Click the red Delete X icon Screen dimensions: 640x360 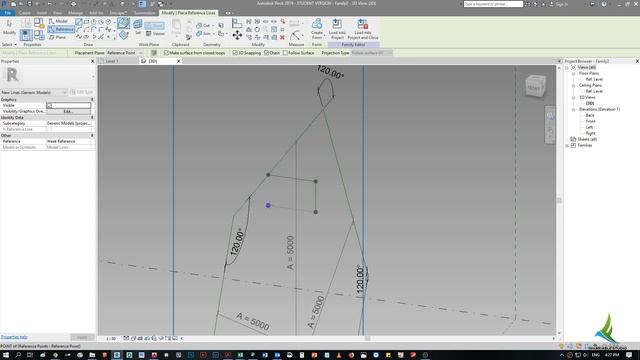282,38
